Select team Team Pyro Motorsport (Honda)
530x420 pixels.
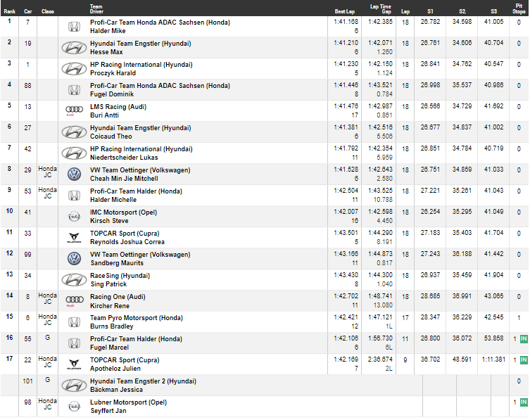pyautogui.click(x=137, y=318)
